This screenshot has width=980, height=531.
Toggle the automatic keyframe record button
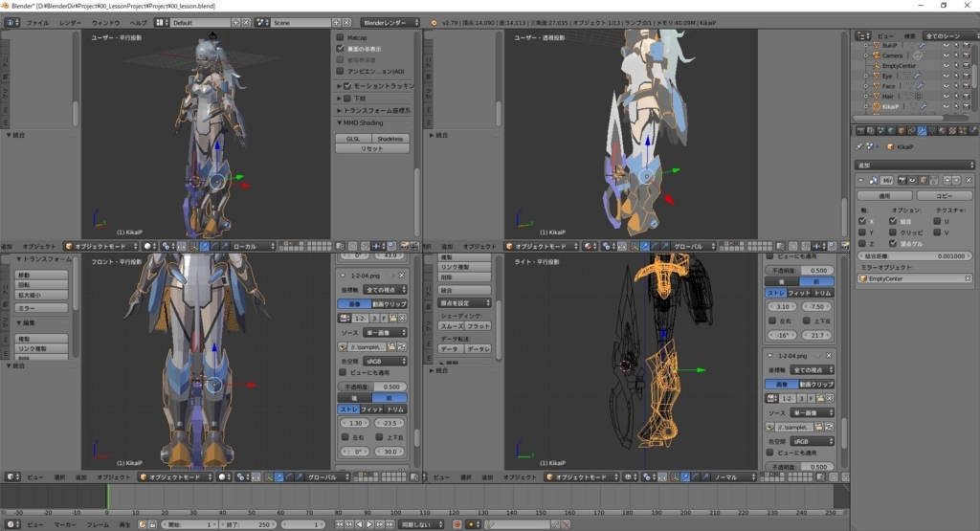tap(457, 524)
